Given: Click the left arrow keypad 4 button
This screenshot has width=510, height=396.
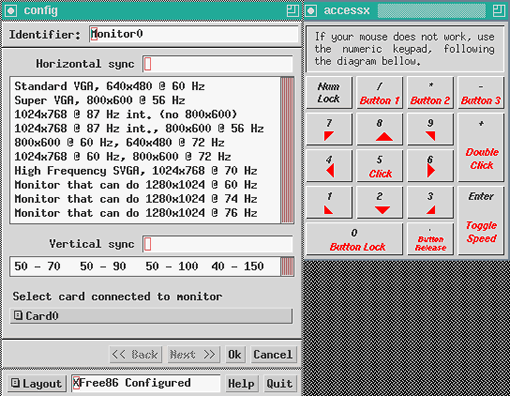Looking at the screenshot, I should click(x=329, y=166).
